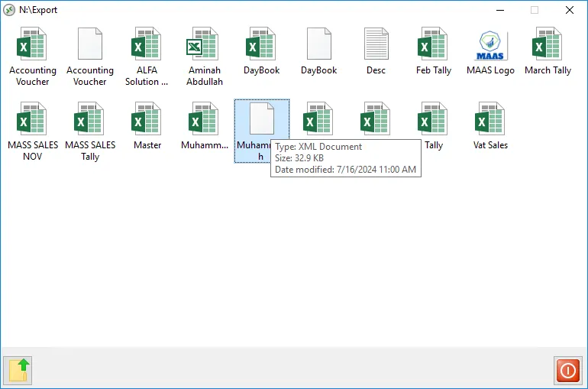Screen dimensions: 588x389
Task: Open the MASS SALES NOV file
Action: (33, 119)
